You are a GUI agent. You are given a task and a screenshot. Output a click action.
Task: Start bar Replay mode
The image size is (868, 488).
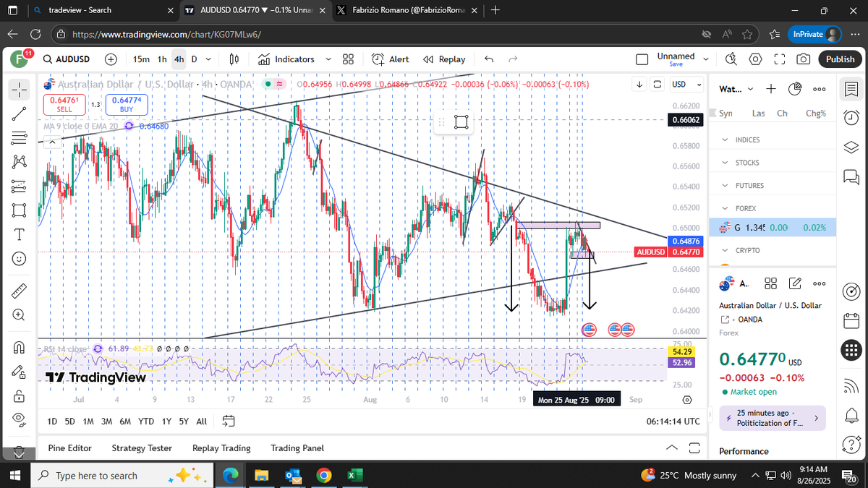(x=444, y=59)
